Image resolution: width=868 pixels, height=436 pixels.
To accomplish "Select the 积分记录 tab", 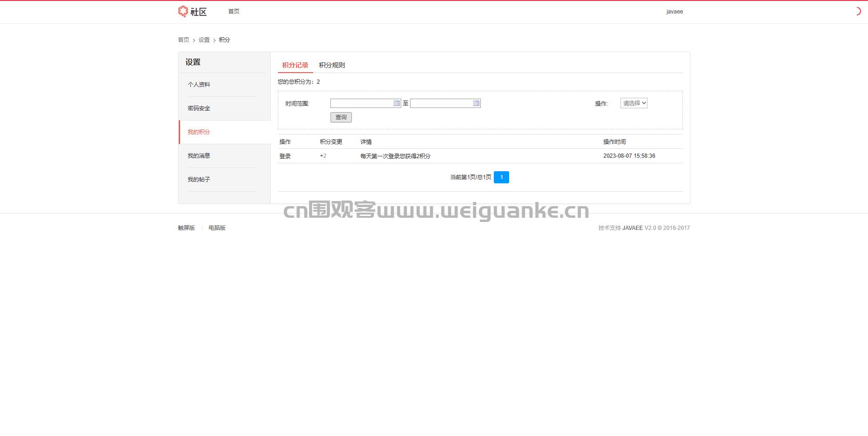I will coord(294,65).
